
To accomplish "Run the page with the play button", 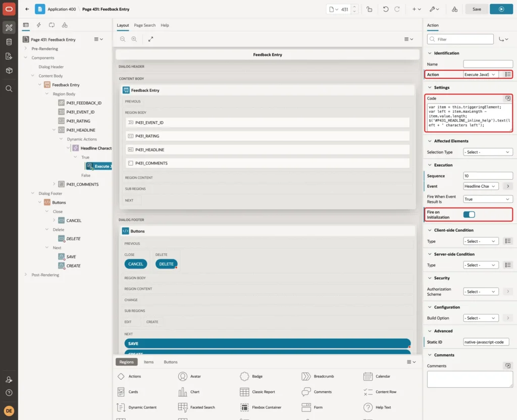I will coord(501,9).
